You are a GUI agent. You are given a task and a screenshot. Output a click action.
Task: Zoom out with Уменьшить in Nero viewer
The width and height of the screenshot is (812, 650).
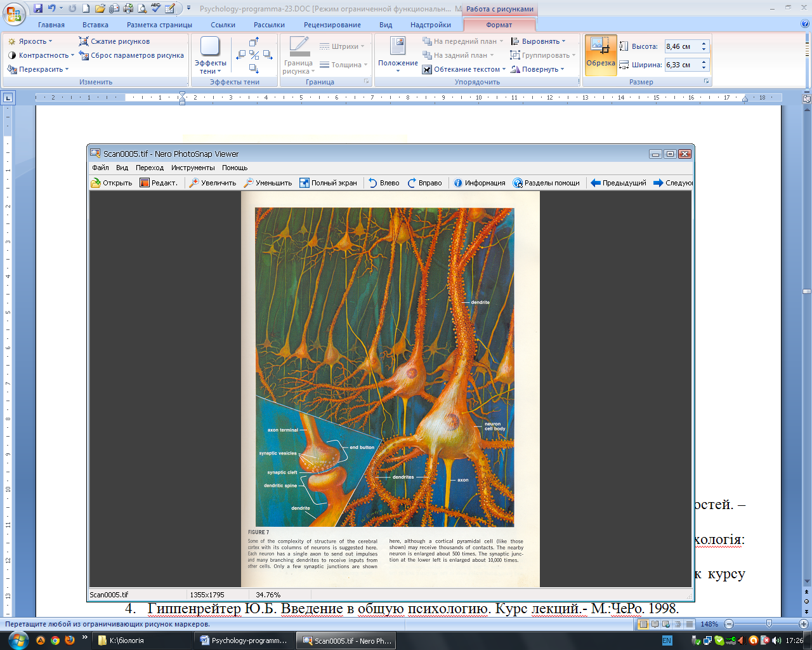tap(268, 183)
